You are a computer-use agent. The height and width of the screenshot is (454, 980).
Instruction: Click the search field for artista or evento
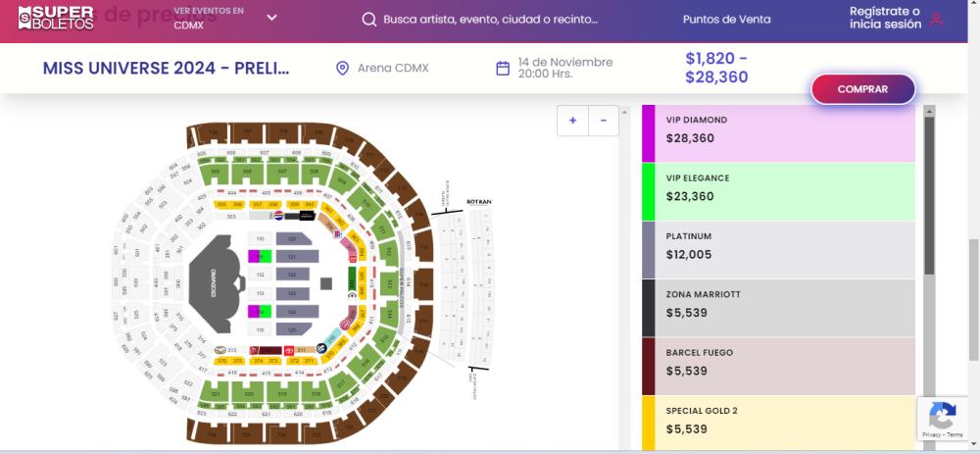click(491, 20)
